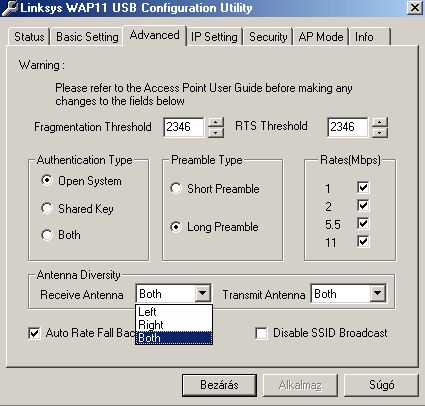Open the IP Setting tab

(x=214, y=37)
